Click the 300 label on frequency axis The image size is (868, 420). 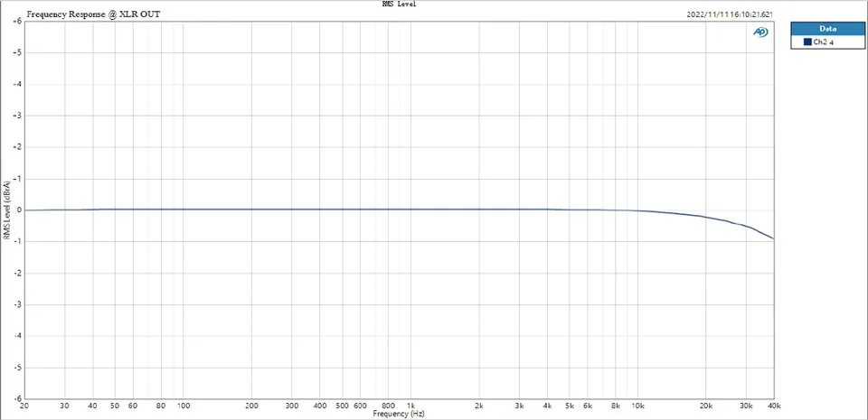[x=292, y=406]
